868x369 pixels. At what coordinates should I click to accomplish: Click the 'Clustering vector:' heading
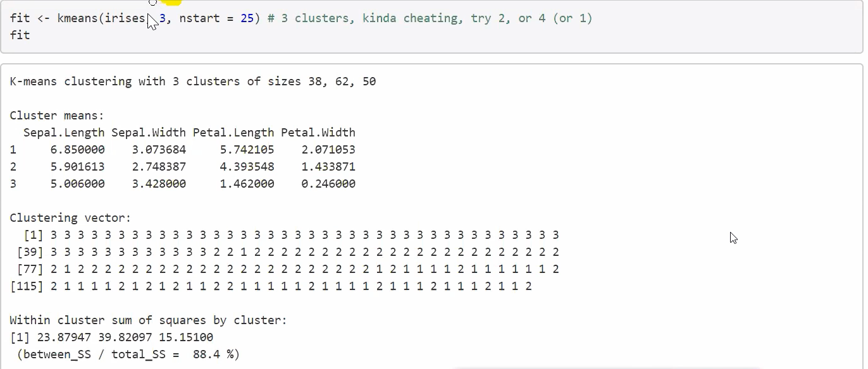70,218
